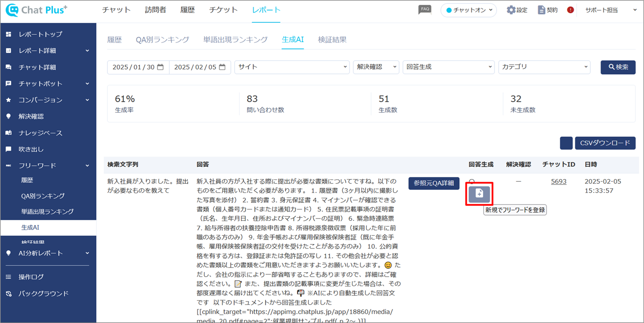Open the FAQ speech bubble icon
The image size is (644, 323).
click(424, 9)
